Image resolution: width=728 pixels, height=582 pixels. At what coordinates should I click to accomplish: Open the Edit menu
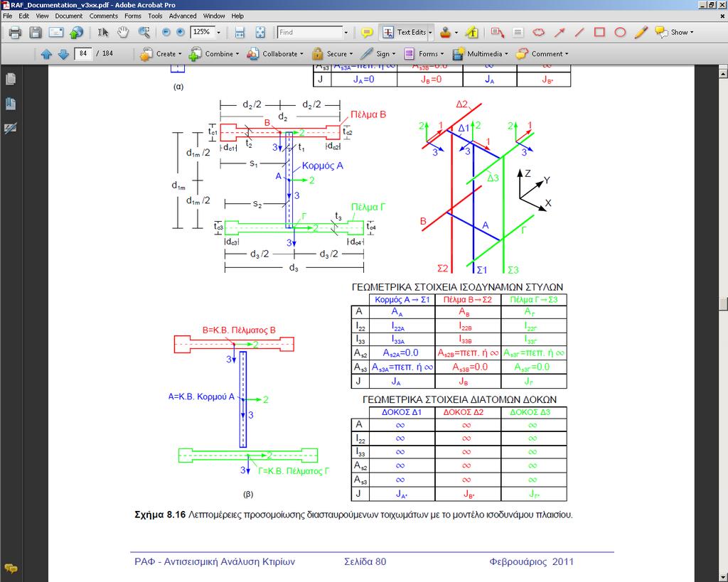(x=23, y=16)
